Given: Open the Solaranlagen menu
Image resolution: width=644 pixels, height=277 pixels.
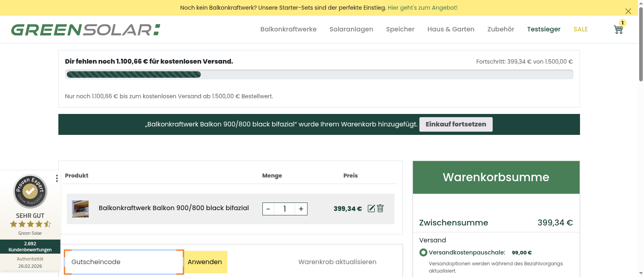Looking at the screenshot, I should coord(351,29).
